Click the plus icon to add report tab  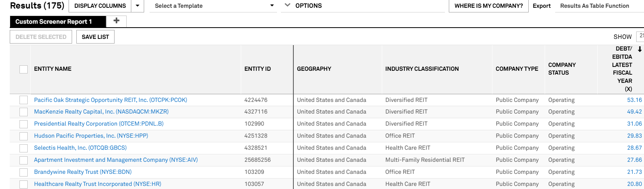pyautogui.click(x=116, y=21)
